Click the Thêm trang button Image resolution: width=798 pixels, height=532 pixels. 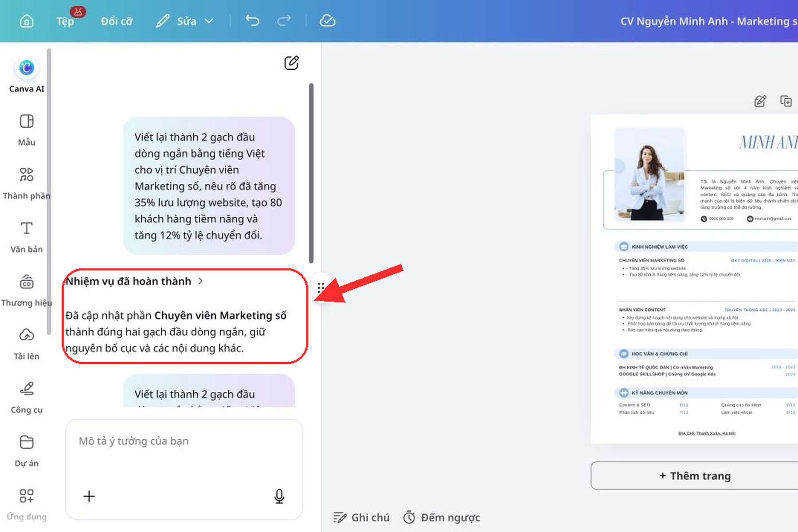pos(694,476)
